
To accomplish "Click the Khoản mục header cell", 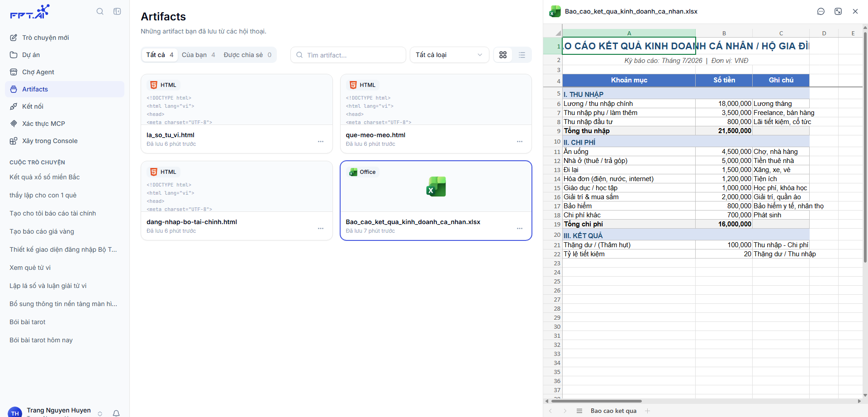I will point(629,80).
